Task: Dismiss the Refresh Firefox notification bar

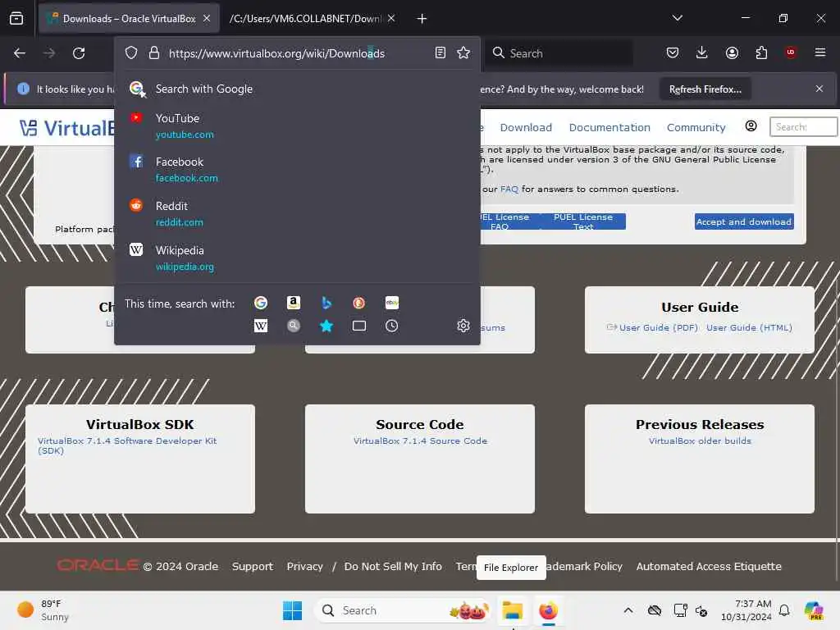Action: pyautogui.click(x=819, y=89)
